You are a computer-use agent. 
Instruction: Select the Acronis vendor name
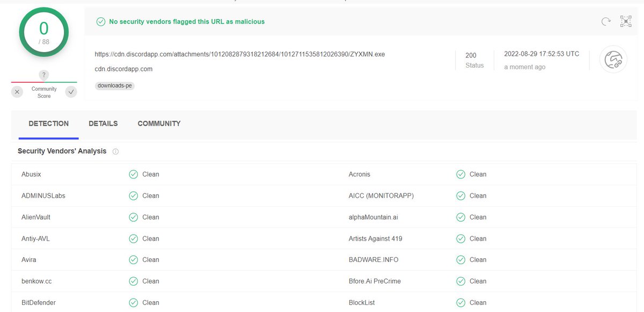[x=360, y=174]
